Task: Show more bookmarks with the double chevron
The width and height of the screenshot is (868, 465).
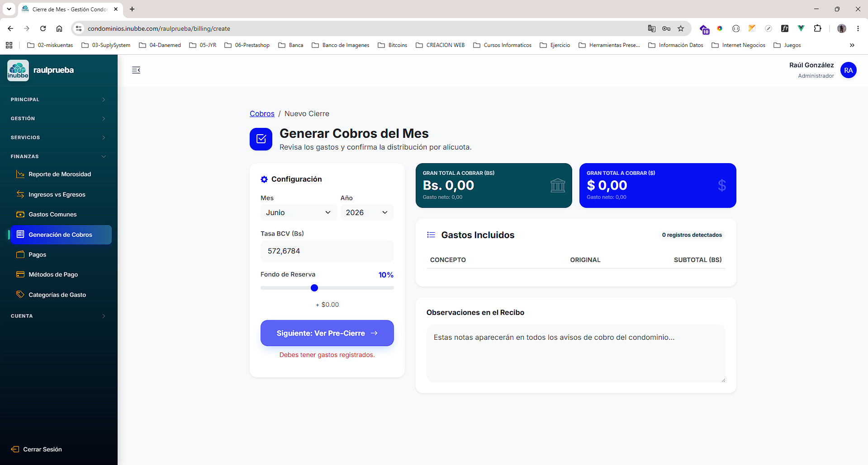Action: pos(852,45)
